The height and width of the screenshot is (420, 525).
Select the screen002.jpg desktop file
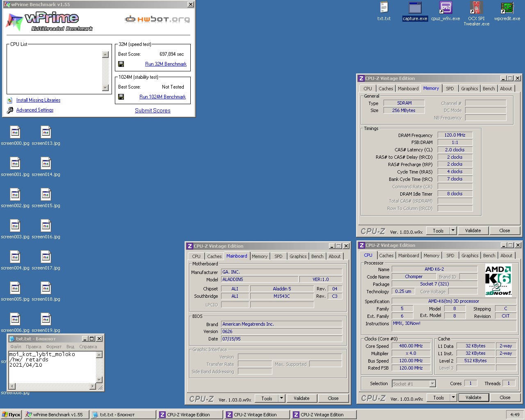tap(15, 198)
